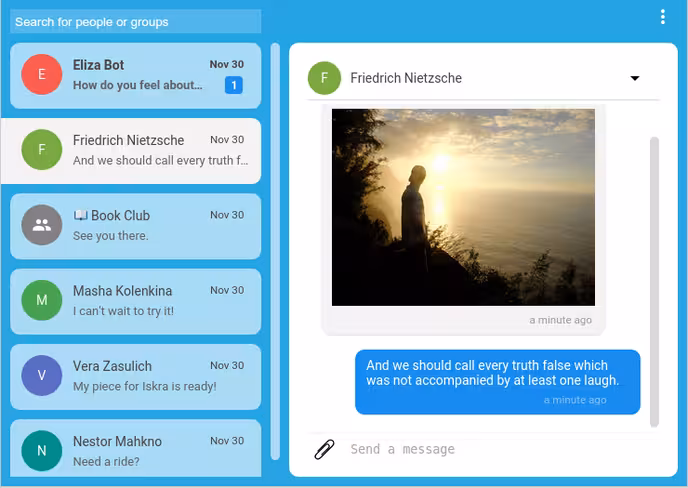Click the Nov 30 date on Nestor Mahkno
The image size is (688, 488).
point(227,441)
